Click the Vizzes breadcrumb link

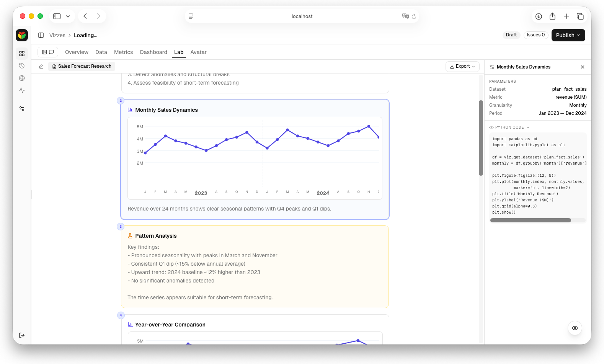click(57, 35)
